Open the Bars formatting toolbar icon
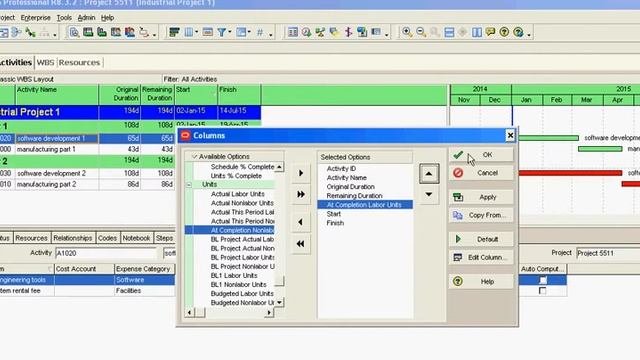This screenshot has height=360, width=640. pyautogui.click(x=174, y=32)
